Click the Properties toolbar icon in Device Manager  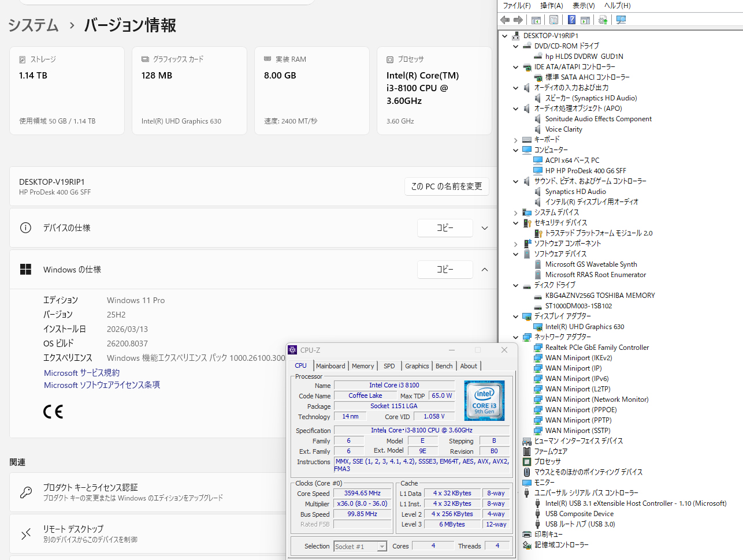coord(553,20)
